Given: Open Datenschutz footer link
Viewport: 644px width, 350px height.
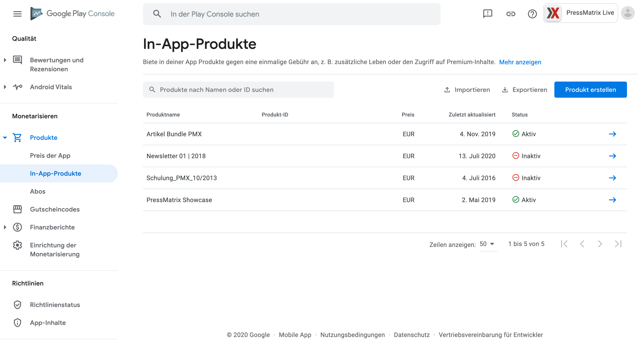Looking at the screenshot, I should (411, 335).
